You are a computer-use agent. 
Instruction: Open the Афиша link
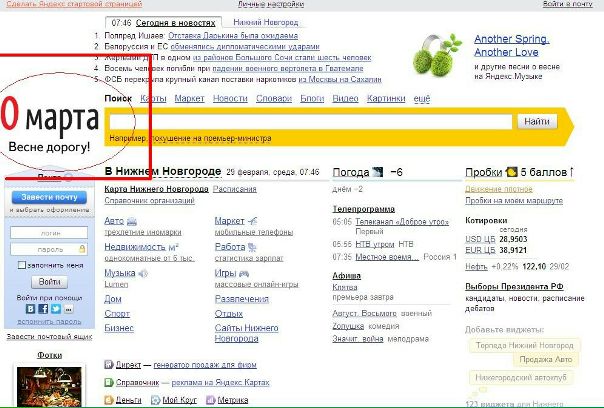coord(347,276)
